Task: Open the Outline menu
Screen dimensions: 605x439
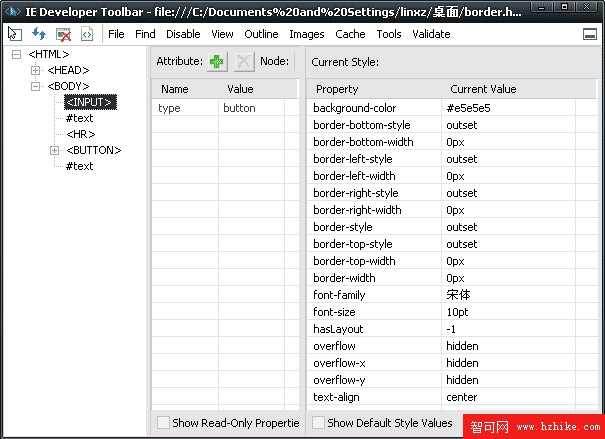Action: (261, 34)
